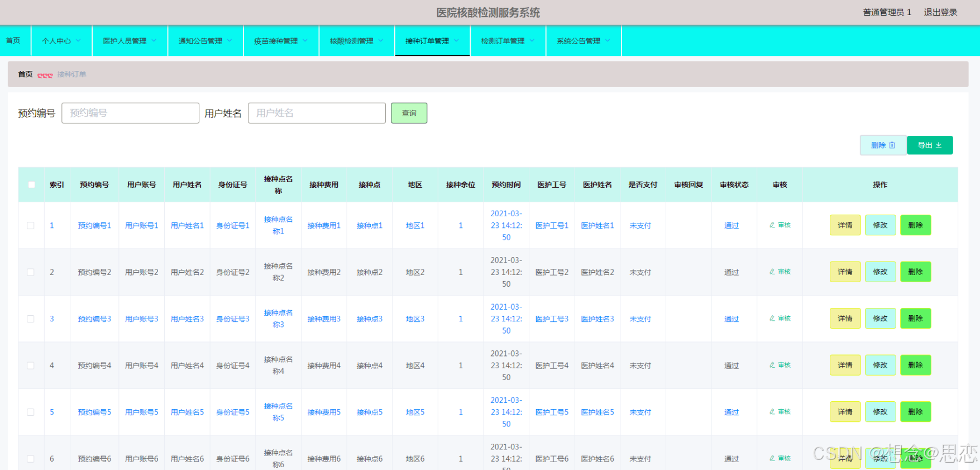Click 通过 status in row 预约编号5
Image resolution: width=980 pixels, height=470 pixels.
[x=732, y=412]
